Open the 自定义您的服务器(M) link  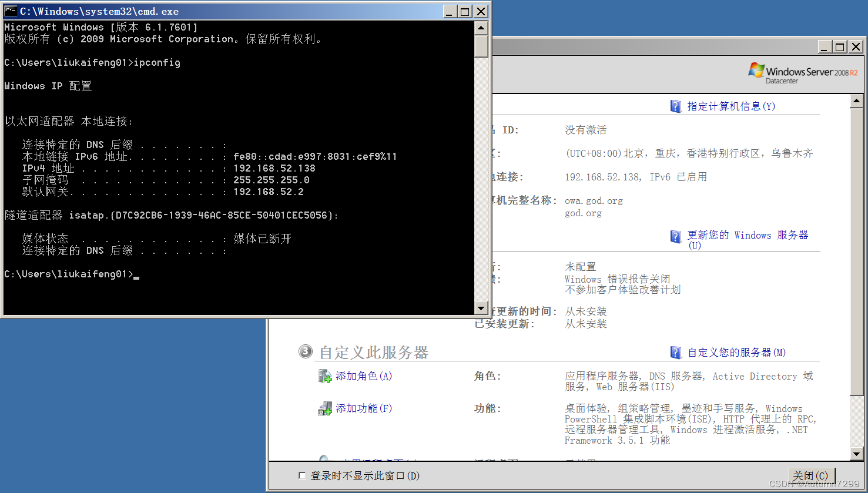coord(736,353)
